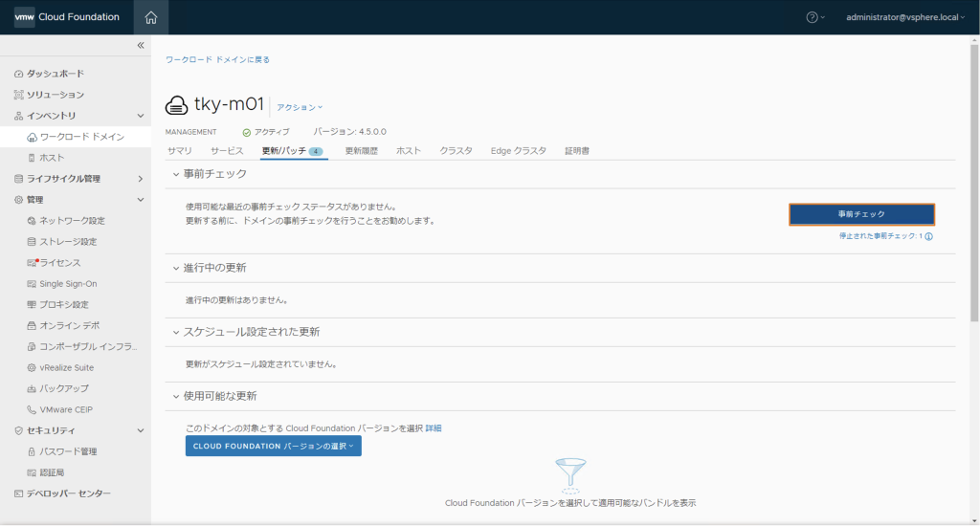Click the ソリューション sidebar icon
The width and height of the screenshot is (980, 526).
[x=19, y=95]
